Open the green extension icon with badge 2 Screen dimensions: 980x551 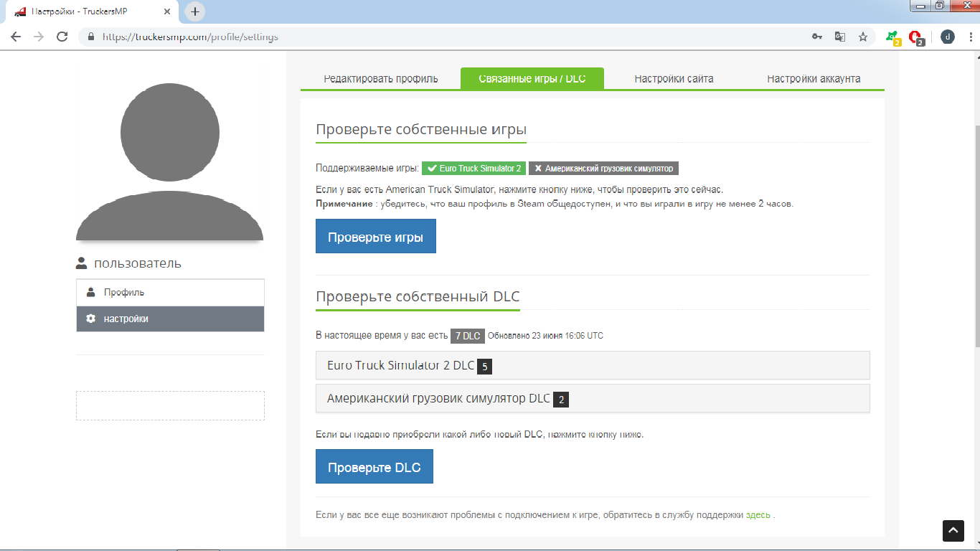coord(892,37)
